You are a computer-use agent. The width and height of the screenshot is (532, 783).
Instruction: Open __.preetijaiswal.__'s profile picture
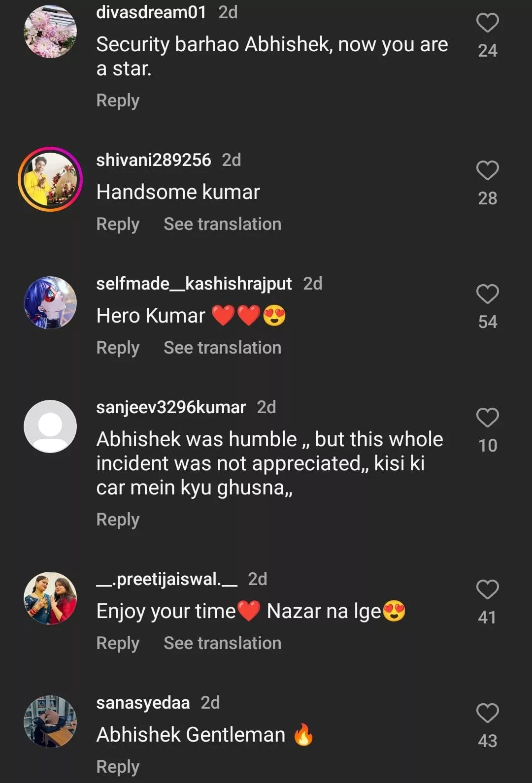tap(50, 598)
